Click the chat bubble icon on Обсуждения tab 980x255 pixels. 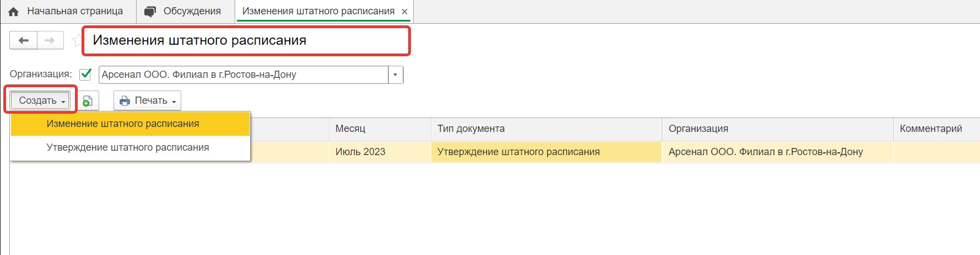150,12
